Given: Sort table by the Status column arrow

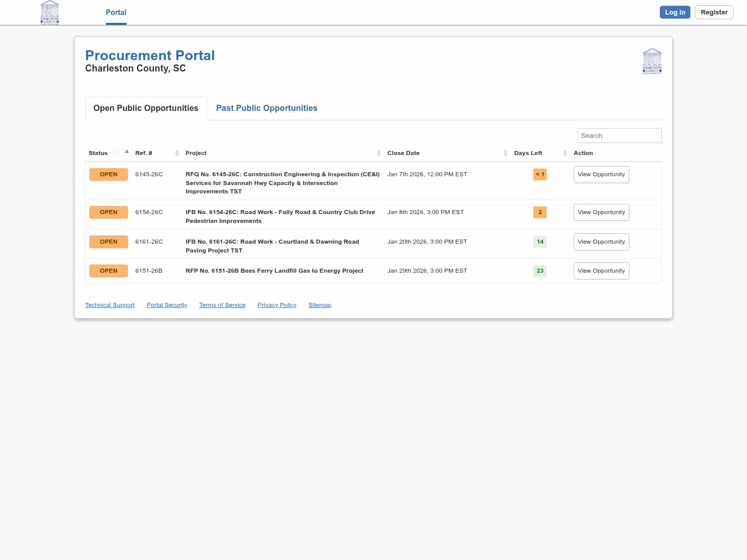Looking at the screenshot, I should pos(127,152).
